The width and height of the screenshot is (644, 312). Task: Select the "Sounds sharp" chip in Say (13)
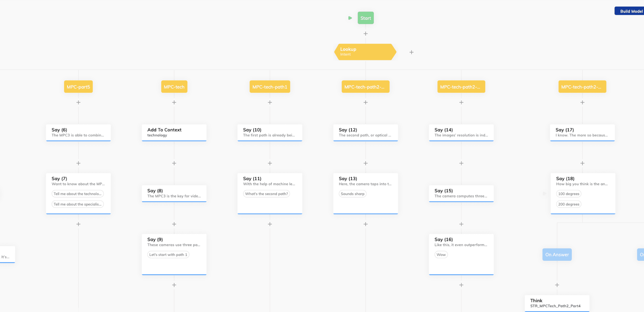tap(352, 193)
